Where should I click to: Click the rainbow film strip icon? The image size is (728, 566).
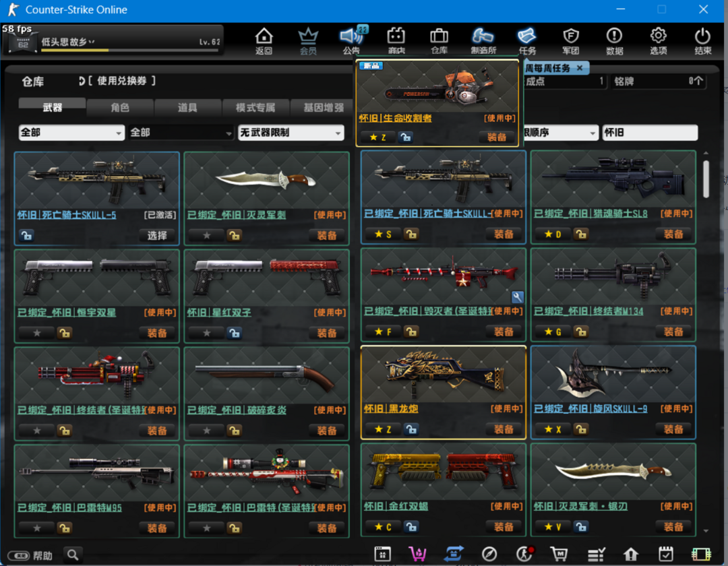(x=701, y=554)
